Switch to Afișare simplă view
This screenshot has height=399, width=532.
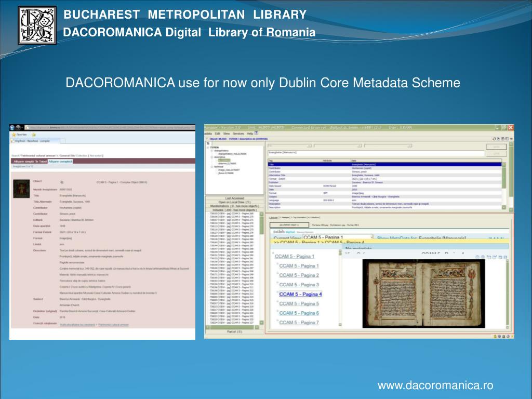(23, 162)
